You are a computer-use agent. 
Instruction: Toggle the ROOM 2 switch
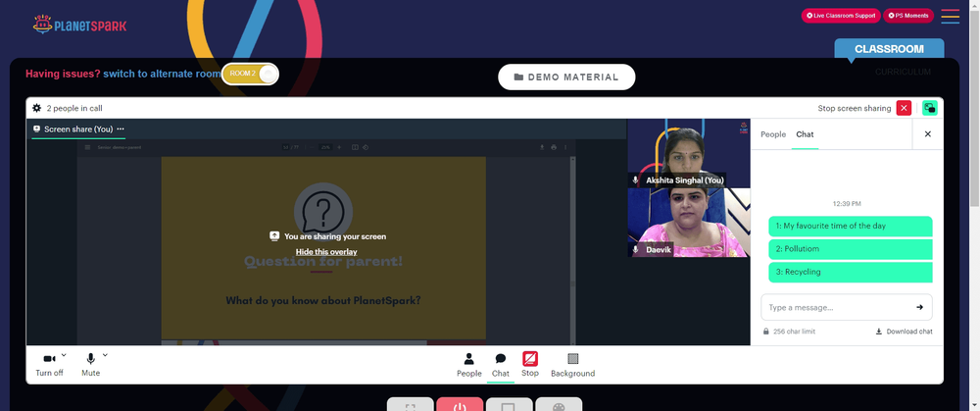(250, 74)
